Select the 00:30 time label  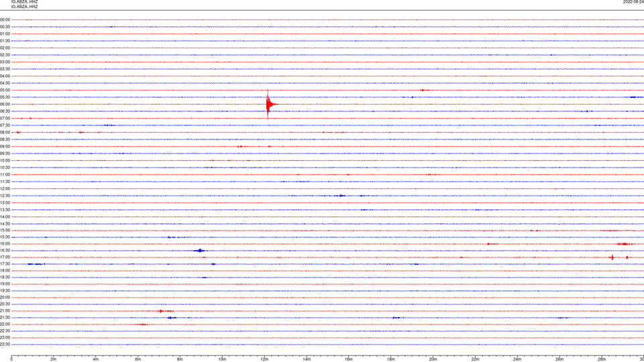pos(5,27)
